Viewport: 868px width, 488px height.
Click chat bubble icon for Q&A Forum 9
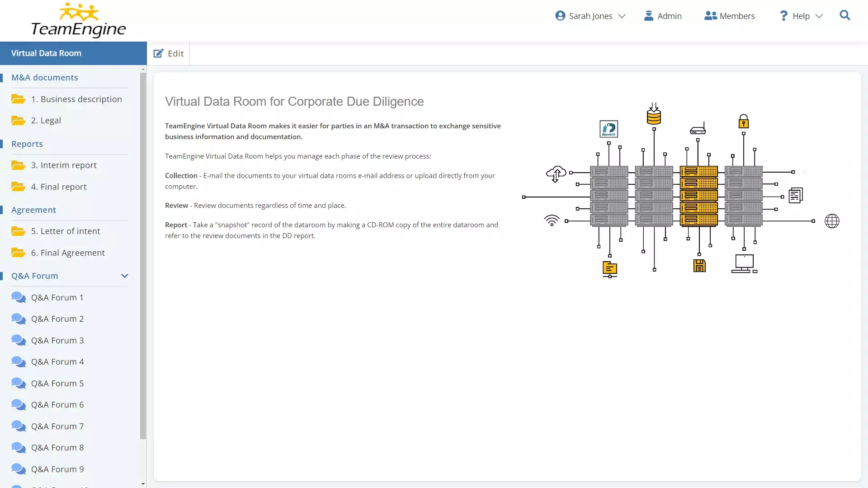click(19, 469)
